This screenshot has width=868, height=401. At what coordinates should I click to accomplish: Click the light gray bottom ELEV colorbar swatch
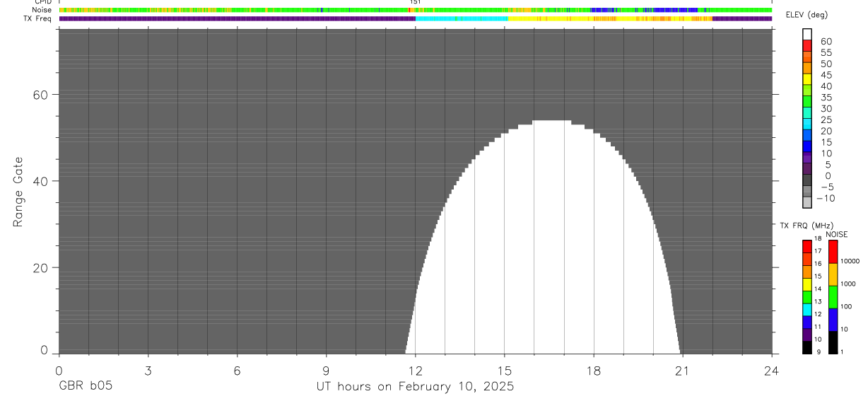coord(807,202)
